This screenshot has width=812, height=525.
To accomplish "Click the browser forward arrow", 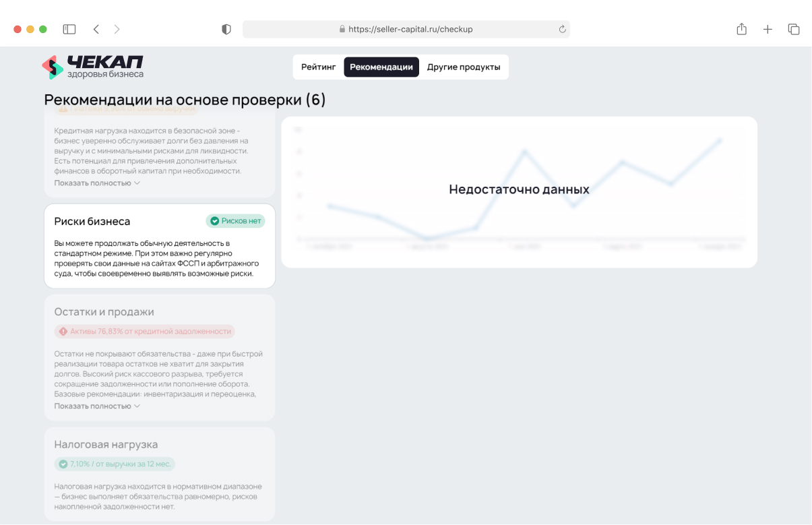I will coord(117,29).
